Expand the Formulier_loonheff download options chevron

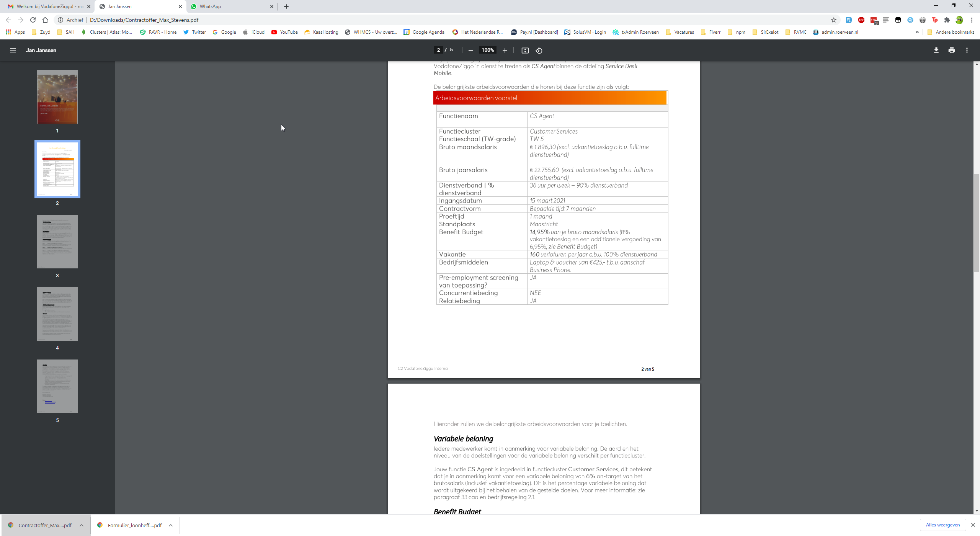(171, 525)
